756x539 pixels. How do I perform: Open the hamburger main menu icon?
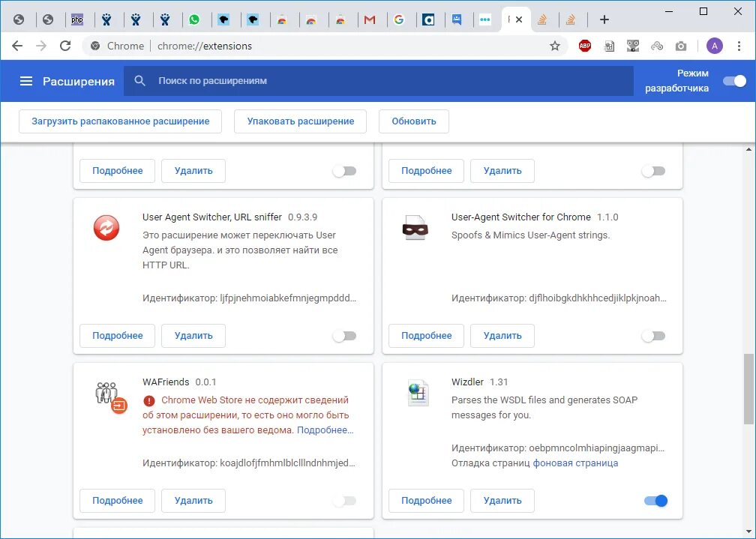[26, 81]
